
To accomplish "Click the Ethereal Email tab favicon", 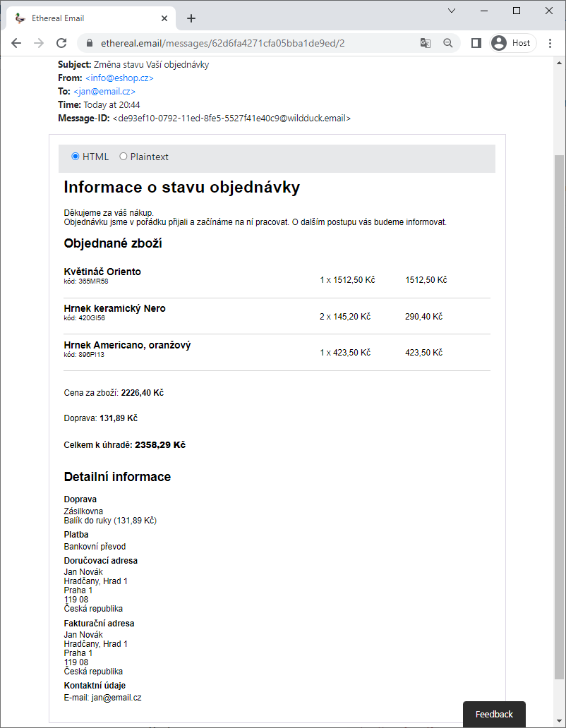I will pos(20,18).
